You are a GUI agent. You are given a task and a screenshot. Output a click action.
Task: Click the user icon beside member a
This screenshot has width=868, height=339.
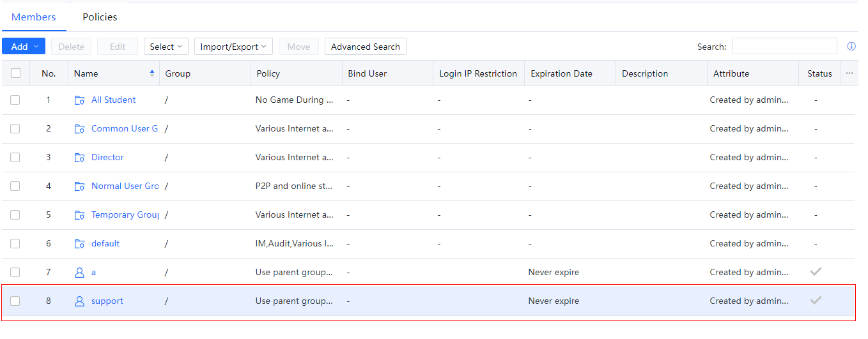[79, 273]
